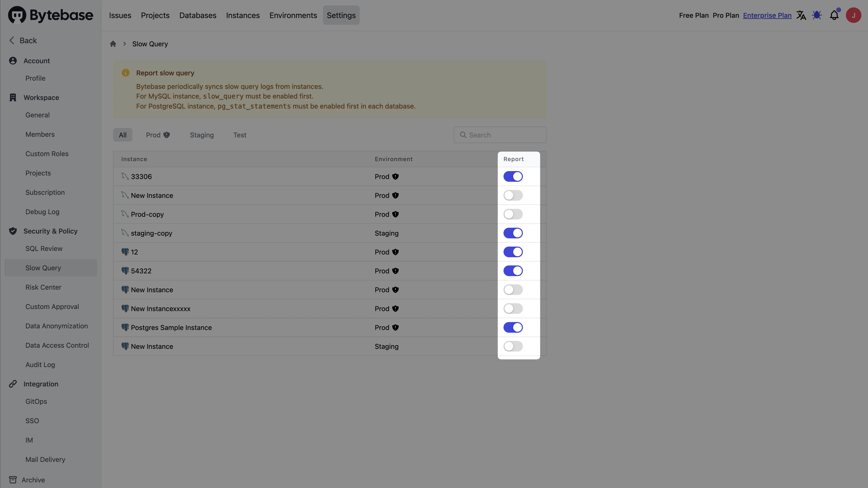
Task: Click the Account person icon
Action: point(13,61)
